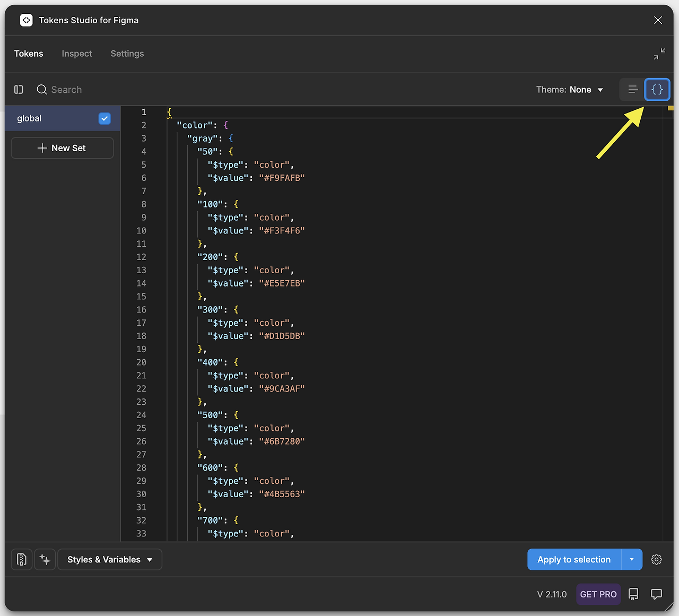Click the "700" key in the editor

[x=210, y=520]
